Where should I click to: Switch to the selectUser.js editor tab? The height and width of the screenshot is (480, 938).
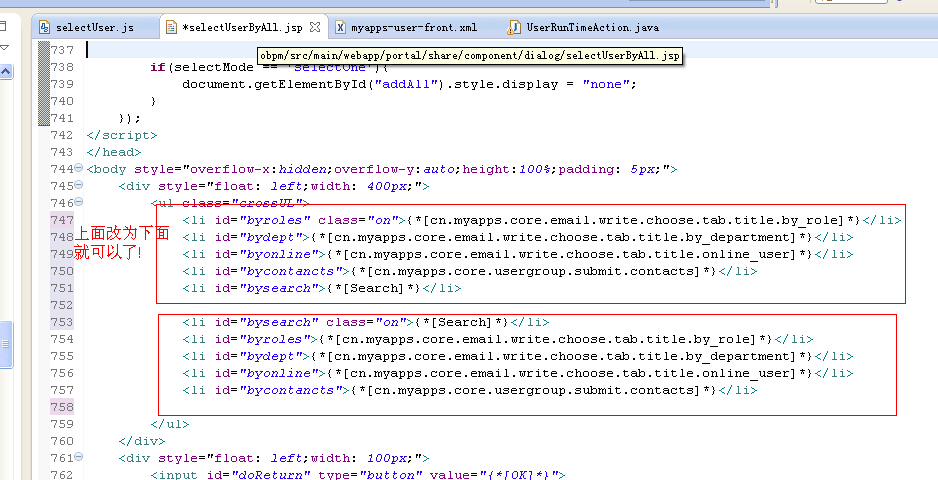(95, 28)
